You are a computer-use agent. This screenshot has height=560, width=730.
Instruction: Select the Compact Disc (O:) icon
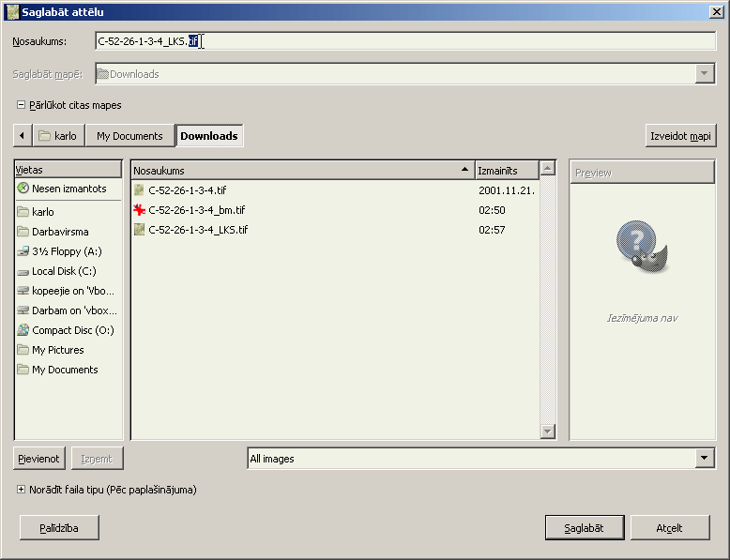(23, 330)
